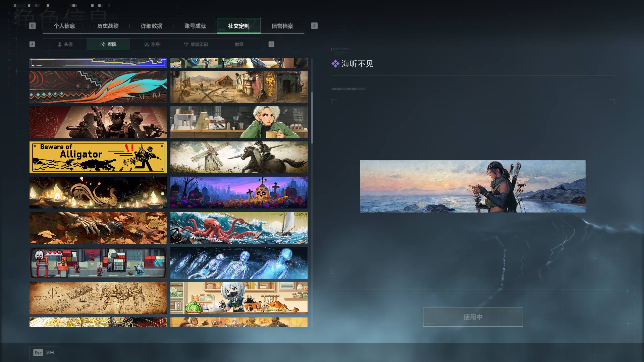Click the banner list scrollbar
The height and width of the screenshot is (362, 644).
click(x=312, y=118)
